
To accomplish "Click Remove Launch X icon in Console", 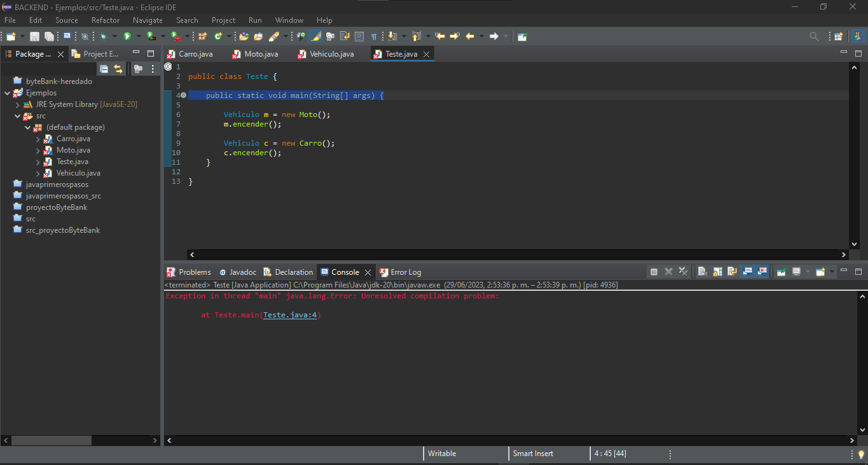I will (668, 272).
